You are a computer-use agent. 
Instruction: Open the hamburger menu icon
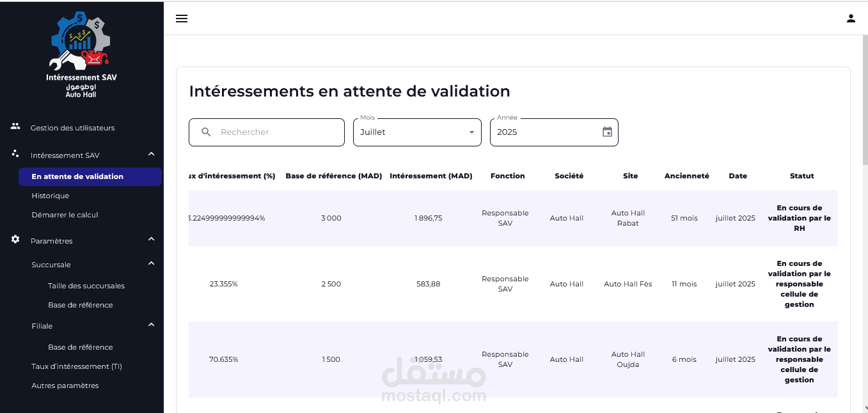coord(182,18)
